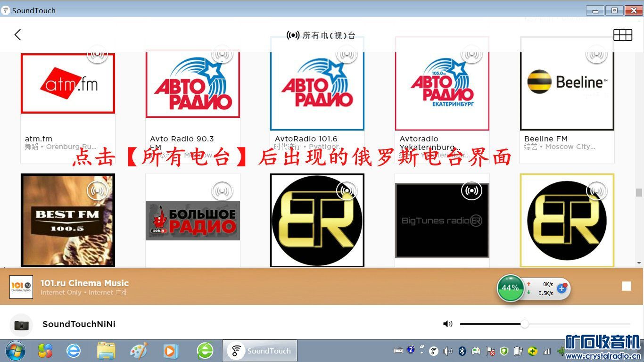Viewport: 644px width, 362px height.
Task: Click the "101.ru Cinema Music" now-playing title
Action: (85, 283)
